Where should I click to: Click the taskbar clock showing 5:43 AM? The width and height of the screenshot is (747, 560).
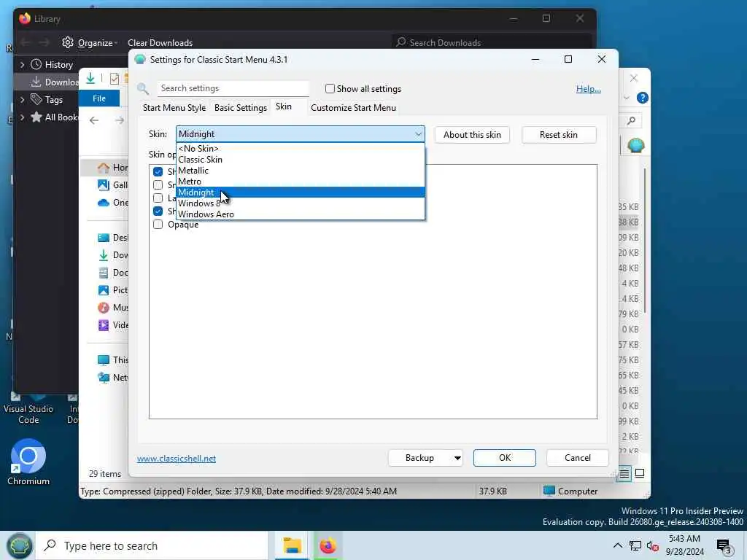point(684,545)
